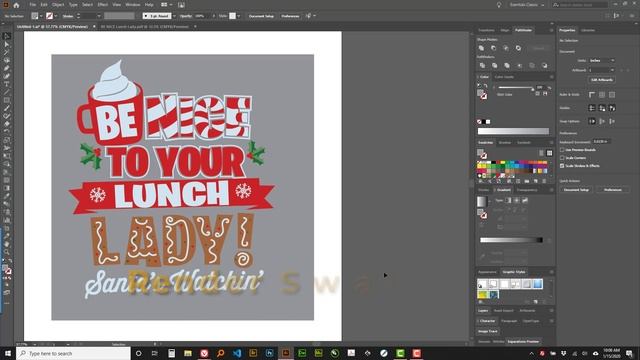Viewport: 640px width, 360px height.
Task: Toggle Scale Corners checkbox
Action: pyautogui.click(x=562, y=158)
